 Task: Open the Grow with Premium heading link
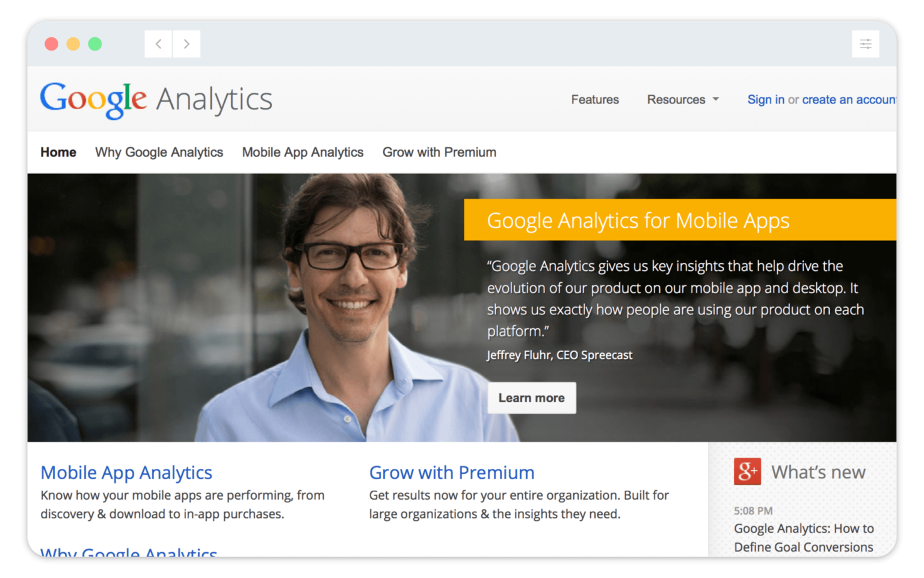(452, 473)
